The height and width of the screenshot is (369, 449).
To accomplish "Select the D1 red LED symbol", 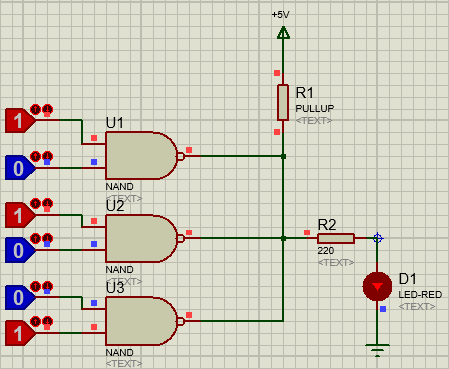I will click(377, 287).
